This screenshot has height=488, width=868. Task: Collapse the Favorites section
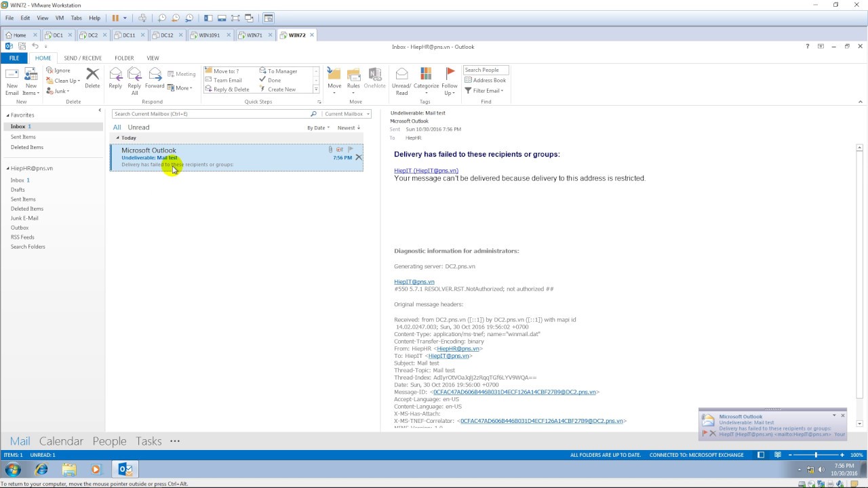click(7, 115)
